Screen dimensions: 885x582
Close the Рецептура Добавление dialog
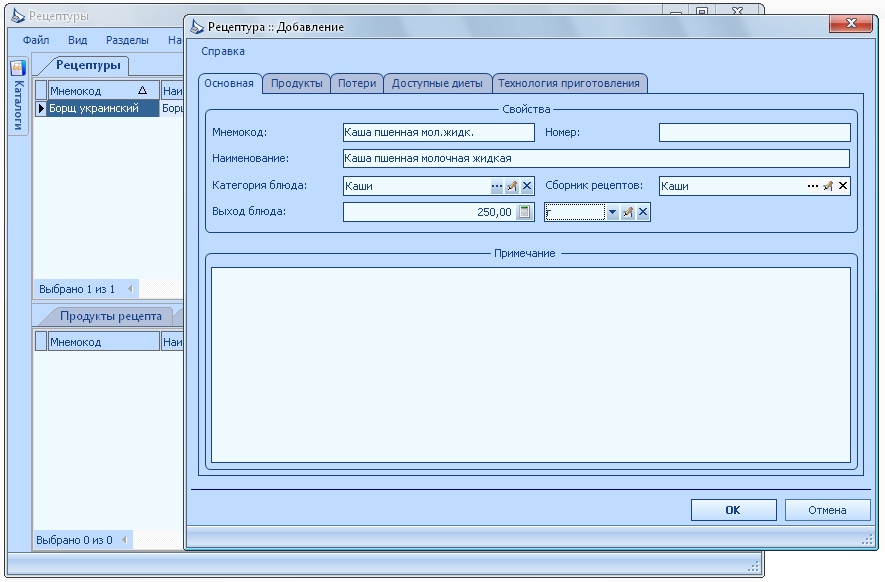tap(851, 23)
